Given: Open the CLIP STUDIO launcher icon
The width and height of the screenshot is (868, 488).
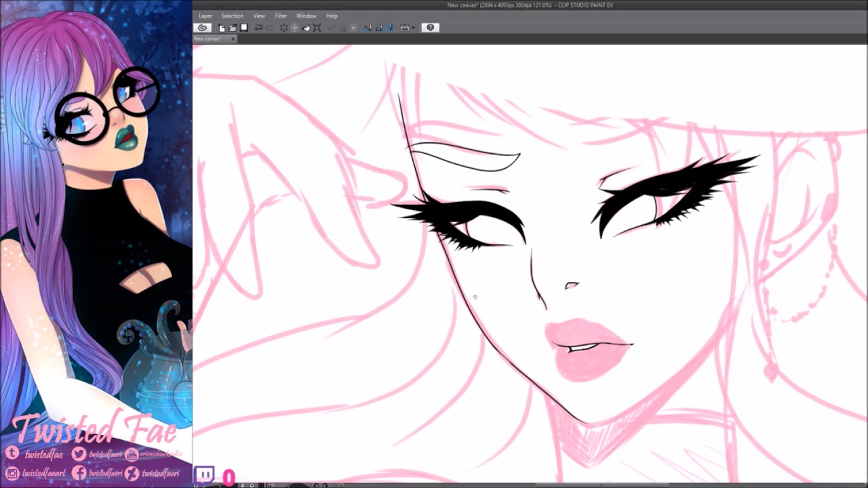Looking at the screenshot, I should [201, 28].
